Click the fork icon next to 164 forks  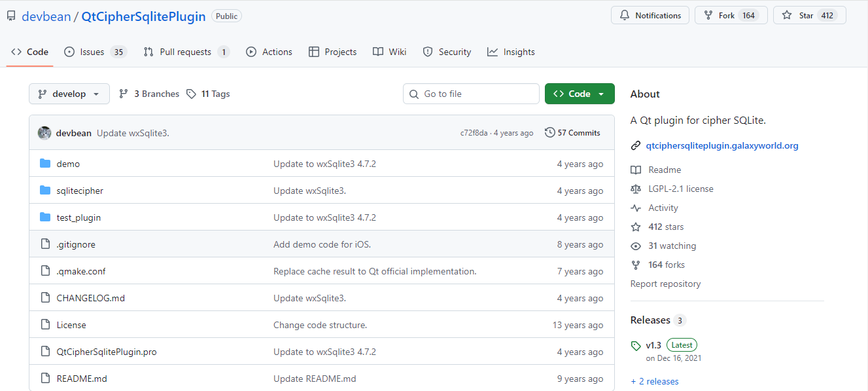click(636, 265)
